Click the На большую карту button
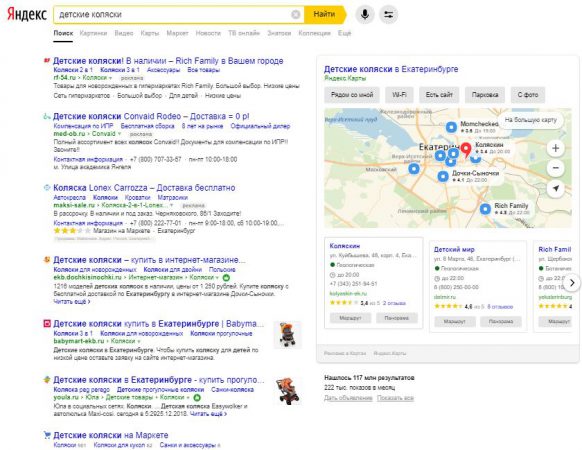582x450 pixels. pyautogui.click(x=531, y=120)
